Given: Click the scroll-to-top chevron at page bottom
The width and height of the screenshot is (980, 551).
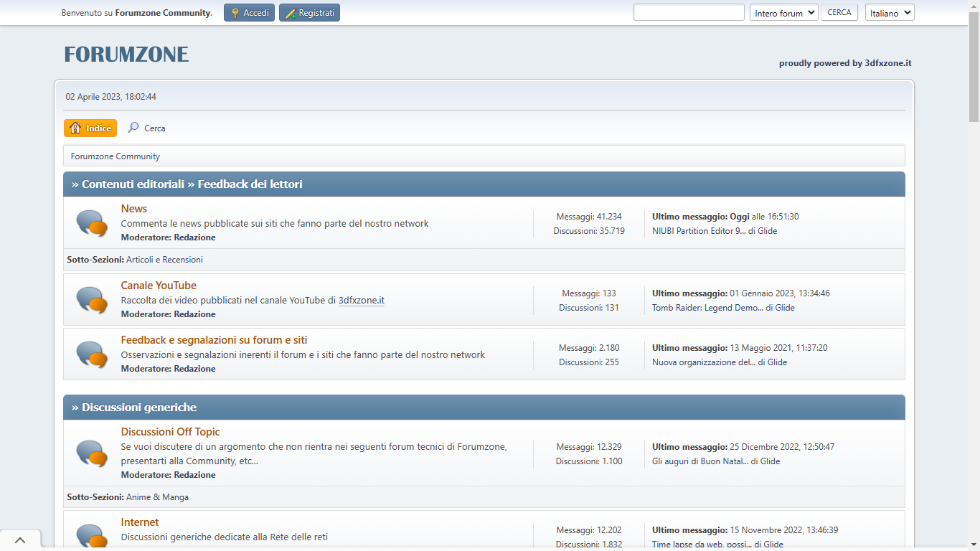Looking at the screenshot, I should [x=20, y=540].
